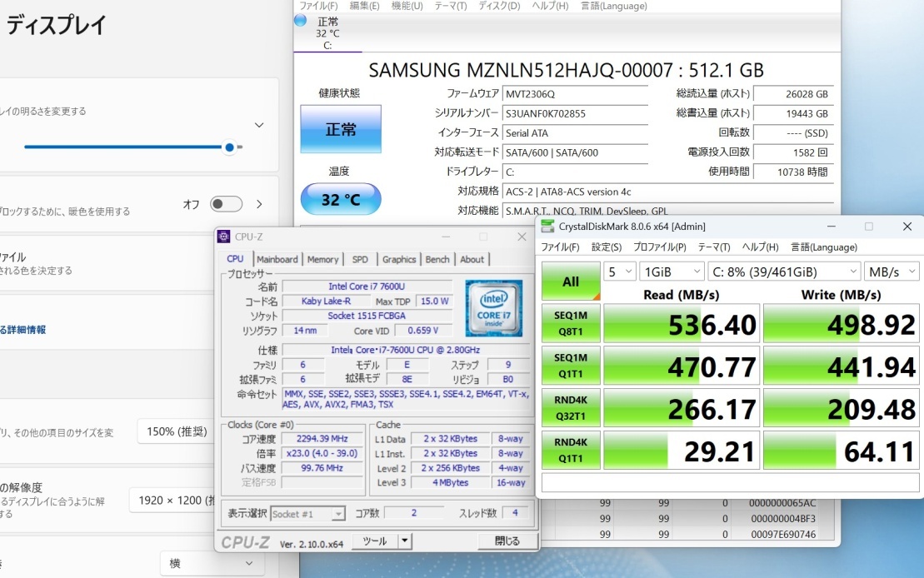This screenshot has width=924, height=578.
Task: Run the SEQ1M Q8T1 test button
Action: click(571, 323)
